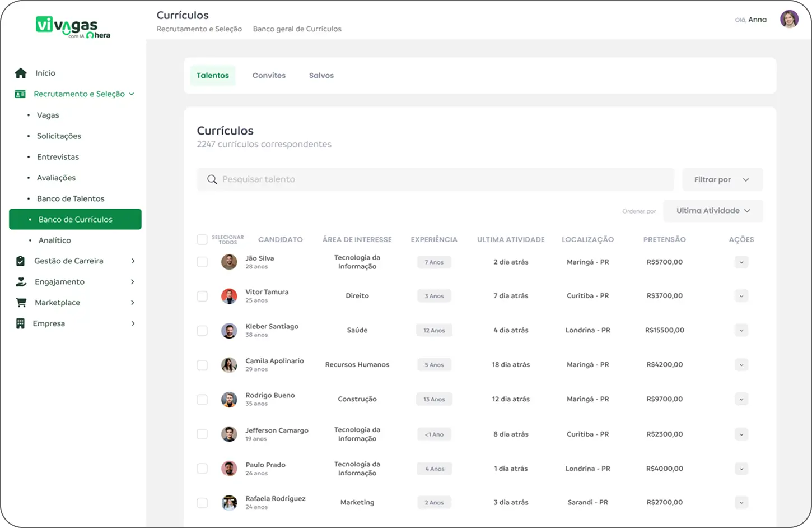This screenshot has height=528, width=812.
Task: Expand the Ultima Atividade sort dropdown
Action: coord(712,211)
